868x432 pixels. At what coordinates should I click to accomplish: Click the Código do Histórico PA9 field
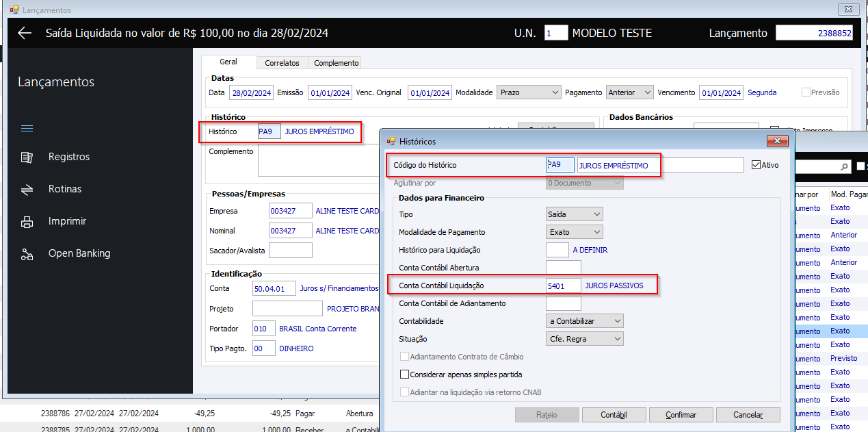[560, 165]
